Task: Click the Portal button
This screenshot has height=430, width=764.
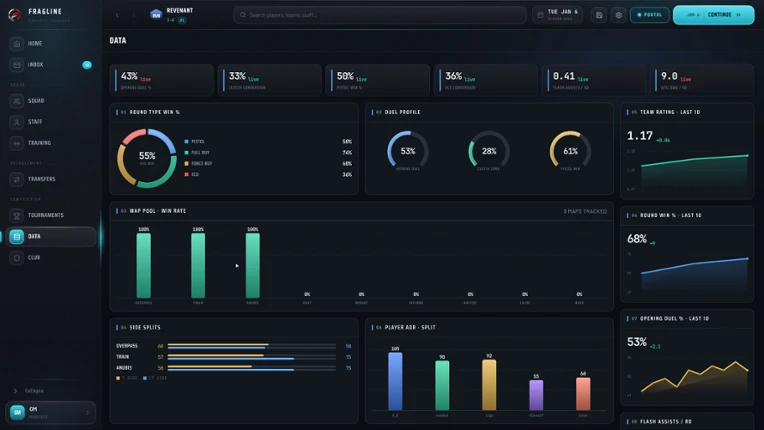Action: (x=649, y=15)
